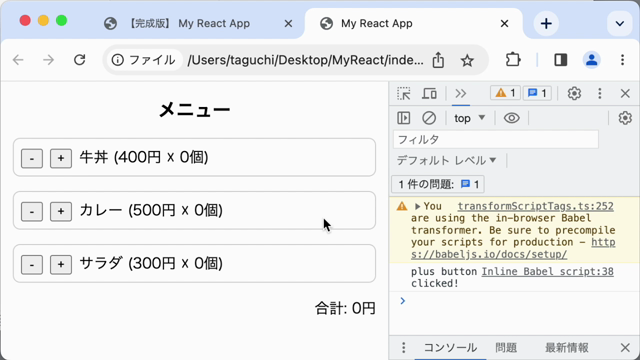This screenshot has width=640, height=360.
Task: Increase カレー quantity with plus button
Action: click(x=61, y=211)
